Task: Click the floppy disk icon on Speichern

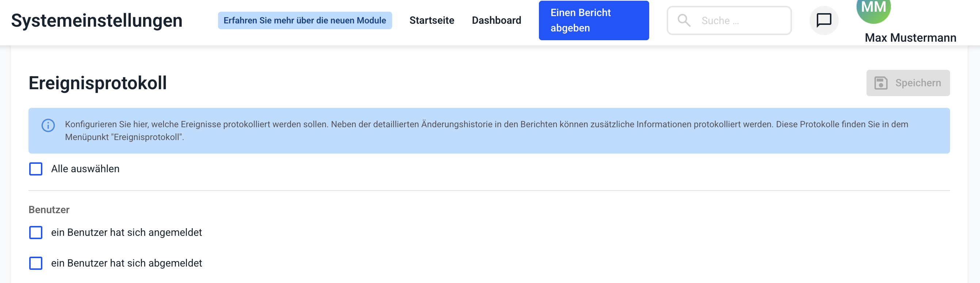Action: click(x=881, y=83)
